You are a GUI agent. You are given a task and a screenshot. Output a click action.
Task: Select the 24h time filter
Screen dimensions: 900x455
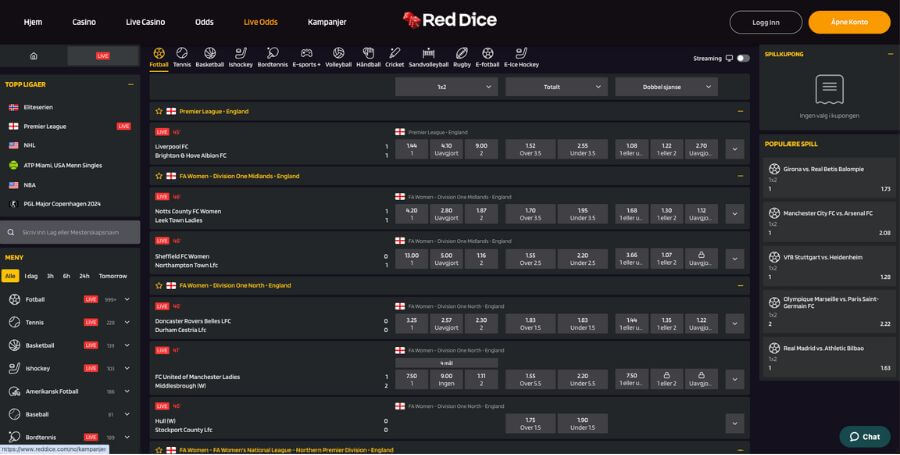84,276
